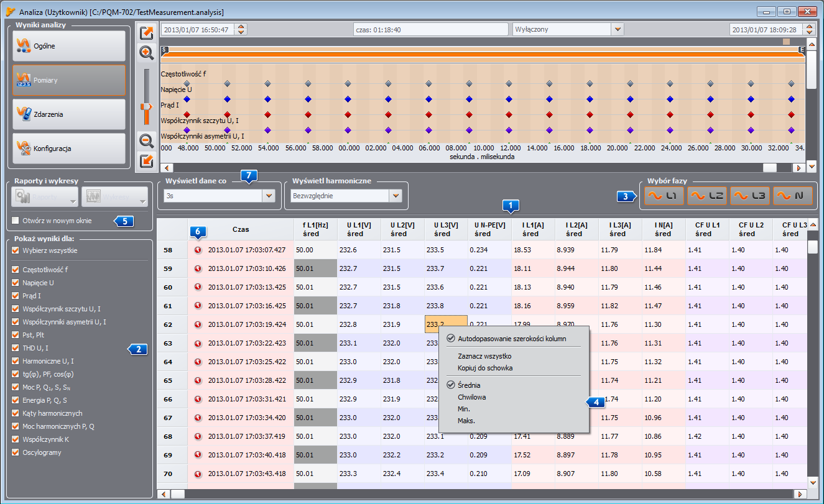
Task: Click cell 2013.01.07 17:03:25.422
Action: [x=247, y=362]
